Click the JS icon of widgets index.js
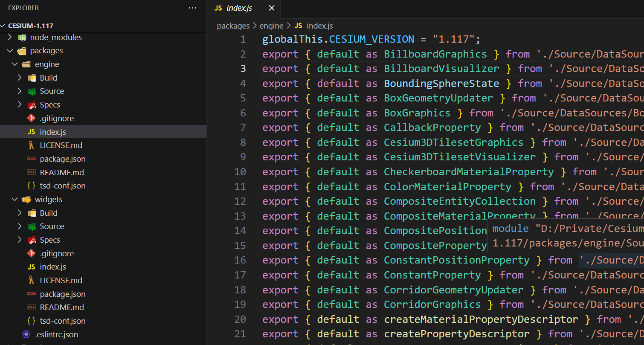This screenshot has height=345, width=644. [x=31, y=267]
